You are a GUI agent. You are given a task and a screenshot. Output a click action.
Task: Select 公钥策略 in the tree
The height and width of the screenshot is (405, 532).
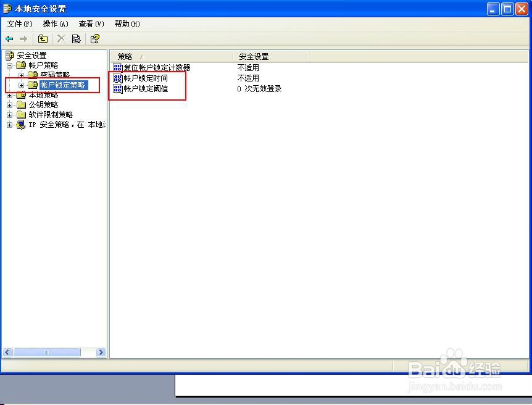[43, 104]
